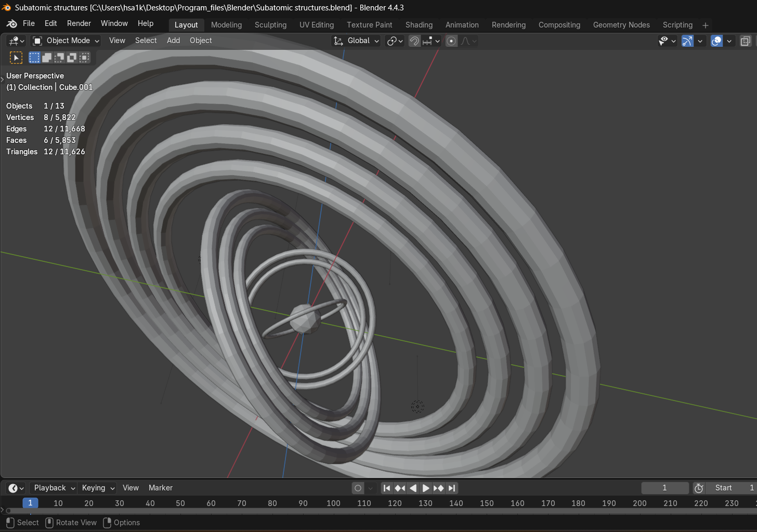Open the Add menu in viewport header
The width and height of the screenshot is (757, 532).
click(173, 41)
